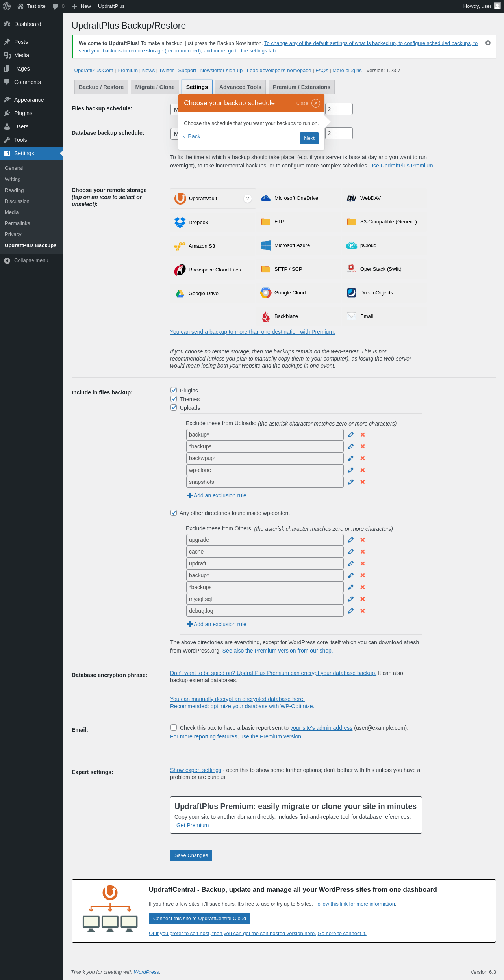Select Microsoft OneDrive storage
This screenshot has width=504, height=980.
298,198
